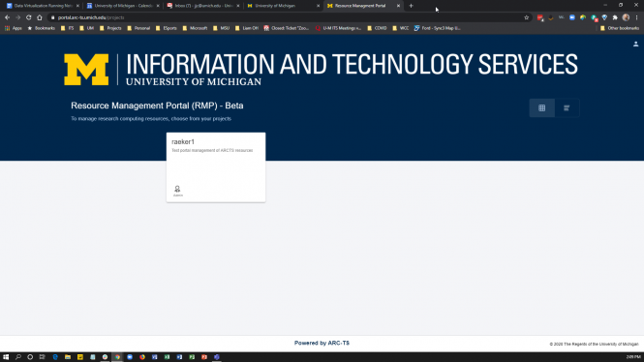Open the MSU bookmark folder
The width and height of the screenshot is (644, 362).
[x=221, y=28]
